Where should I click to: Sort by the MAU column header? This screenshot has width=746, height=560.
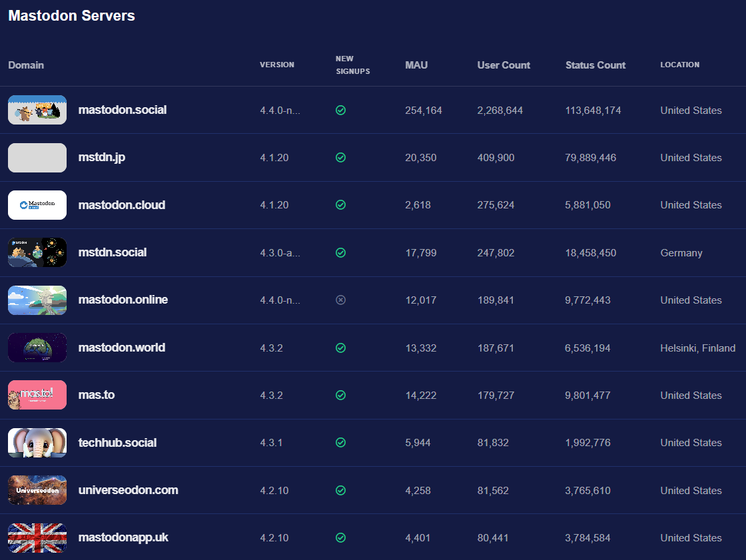tap(416, 65)
